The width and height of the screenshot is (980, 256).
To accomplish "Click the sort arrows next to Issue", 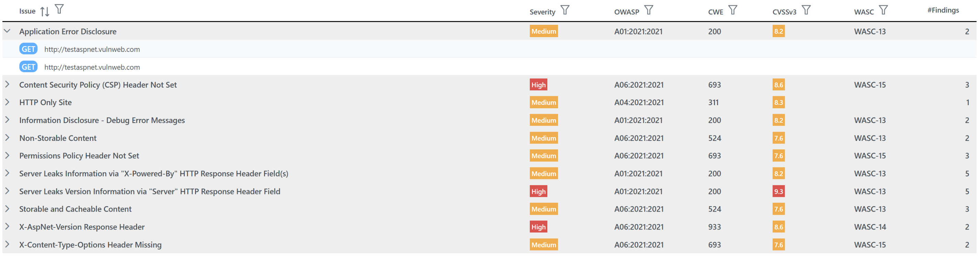I will coord(45,11).
